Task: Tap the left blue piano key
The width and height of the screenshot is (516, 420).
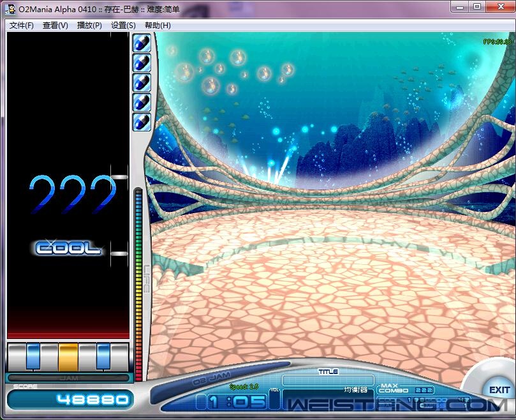Action: (33, 357)
